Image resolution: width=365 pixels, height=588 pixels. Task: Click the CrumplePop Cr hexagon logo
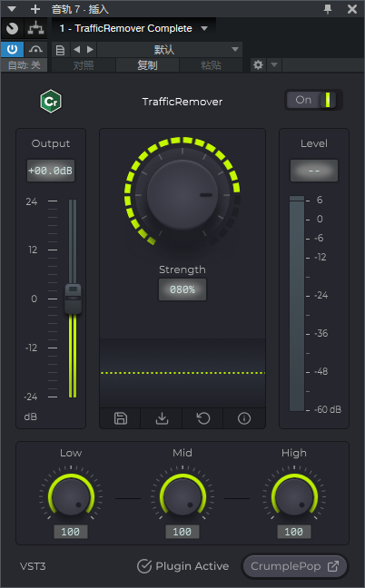[51, 102]
